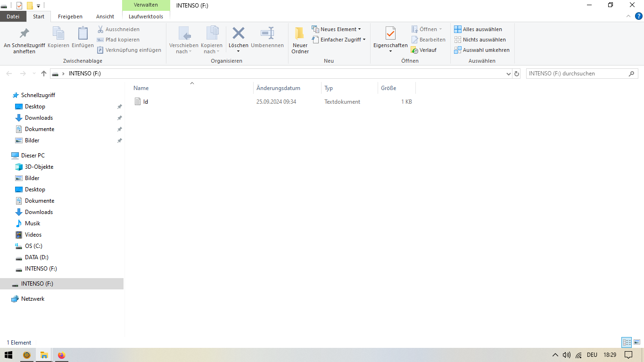644x362 pixels.
Task: Click Alles auswählen button
Action: click(478, 29)
